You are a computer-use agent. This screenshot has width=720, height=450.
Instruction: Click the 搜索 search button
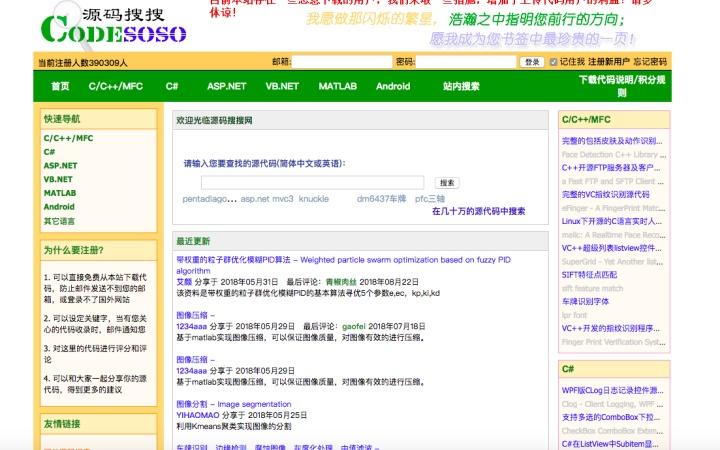click(x=447, y=183)
